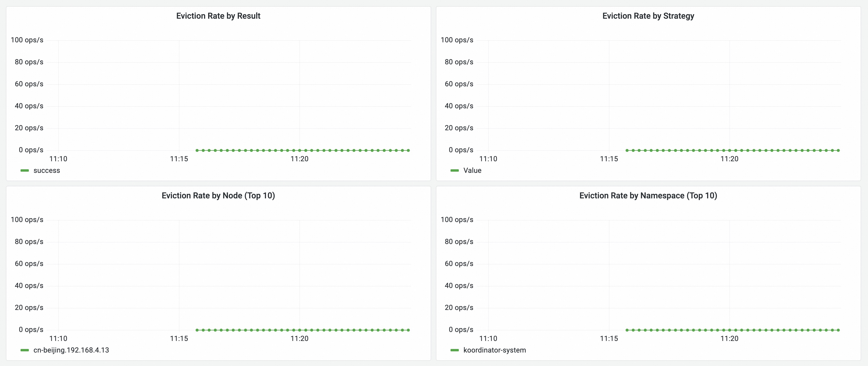Toggle the cn-beijing.192.168.4.13 legend label
868x366 pixels.
[x=71, y=350]
